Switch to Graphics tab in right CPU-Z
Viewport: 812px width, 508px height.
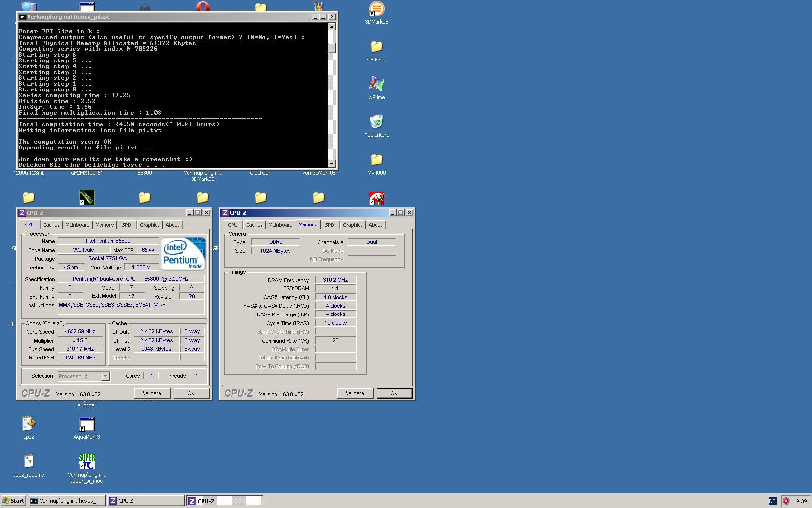(x=353, y=225)
